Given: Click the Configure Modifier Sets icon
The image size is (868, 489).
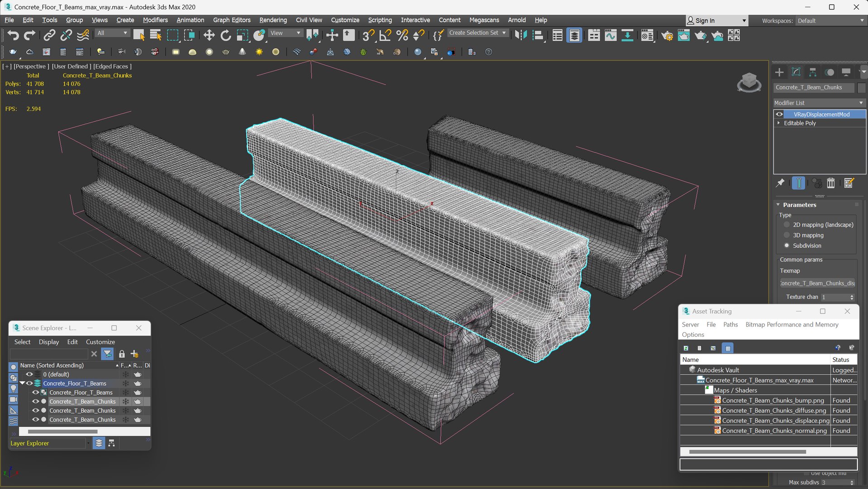Looking at the screenshot, I should point(849,183).
